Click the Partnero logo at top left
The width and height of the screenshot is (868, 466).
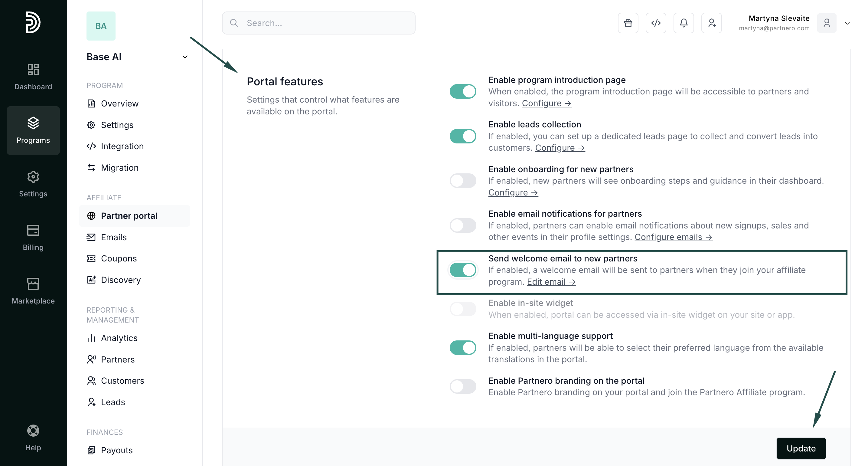[33, 22]
